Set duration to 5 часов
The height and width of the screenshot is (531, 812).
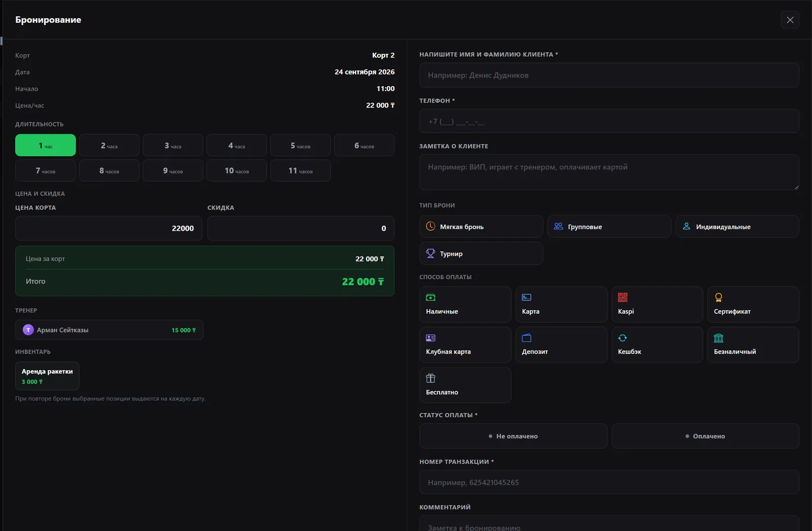[x=300, y=145]
